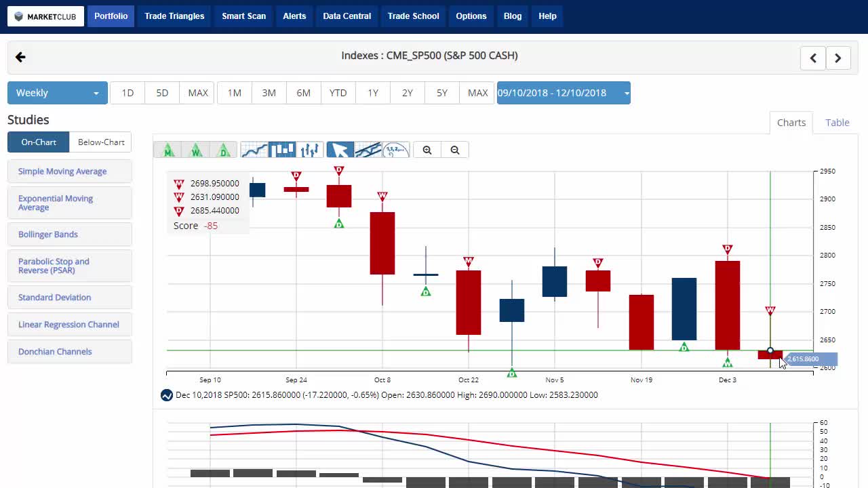Zoom out of the chart

(x=455, y=150)
